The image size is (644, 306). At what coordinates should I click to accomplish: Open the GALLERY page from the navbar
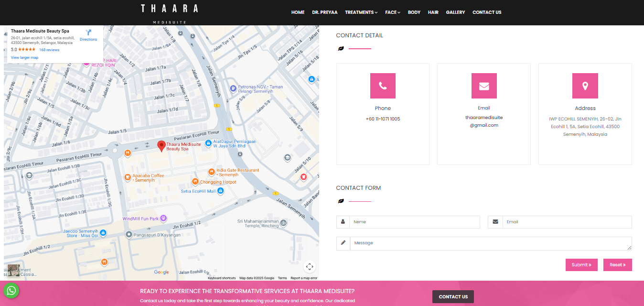tap(455, 12)
